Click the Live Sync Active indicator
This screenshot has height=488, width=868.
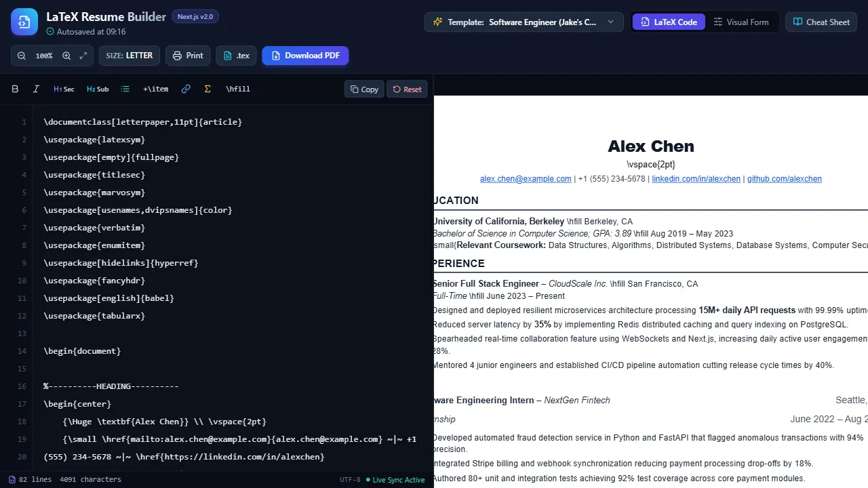coord(395,480)
